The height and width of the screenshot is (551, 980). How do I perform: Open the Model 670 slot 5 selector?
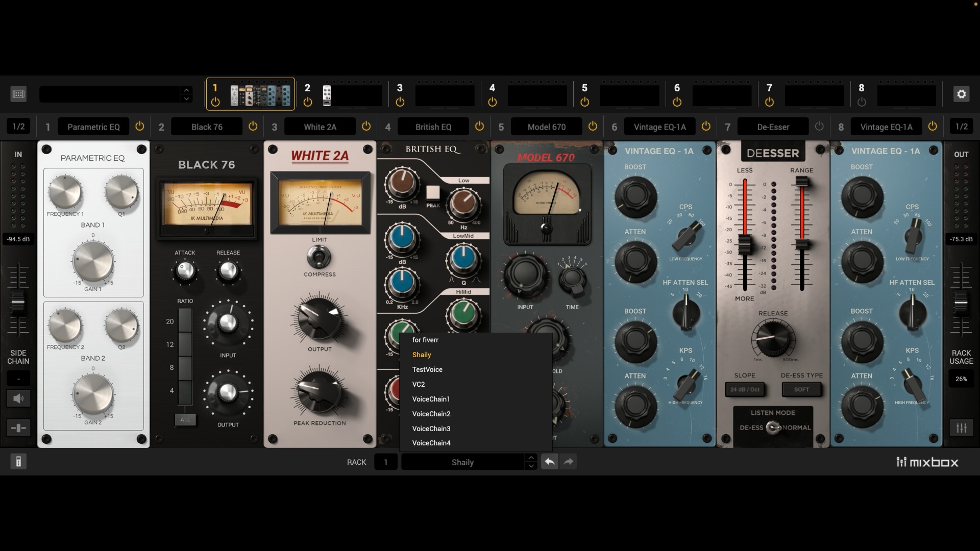pos(547,127)
